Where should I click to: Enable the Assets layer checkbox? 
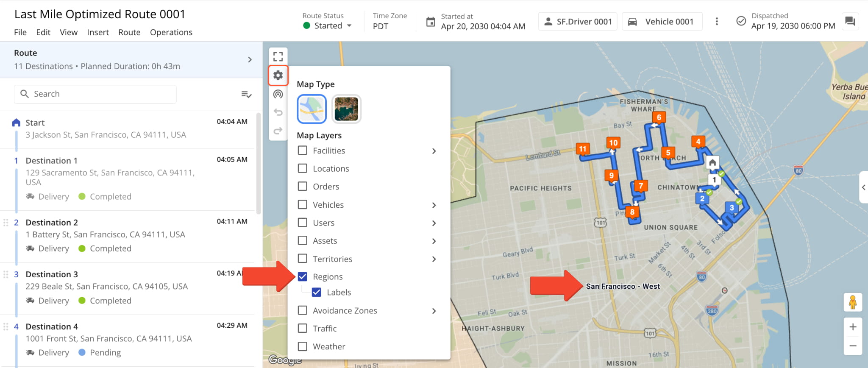pyautogui.click(x=303, y=241)
